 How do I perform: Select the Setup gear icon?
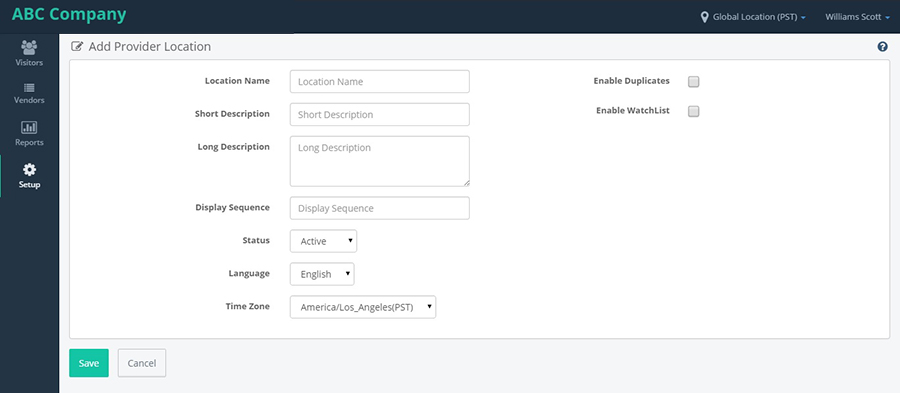(29, 170)
